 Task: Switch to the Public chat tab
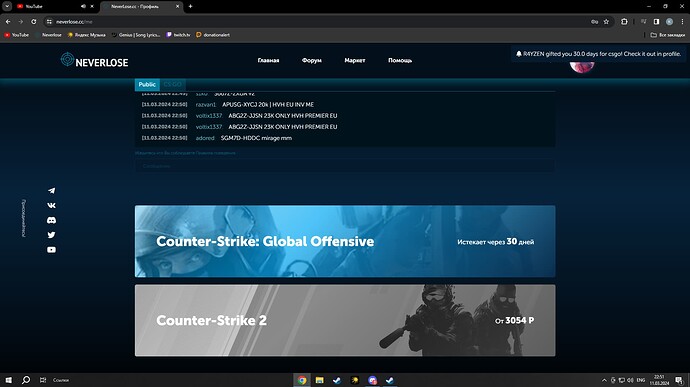[x=147, y=85]
